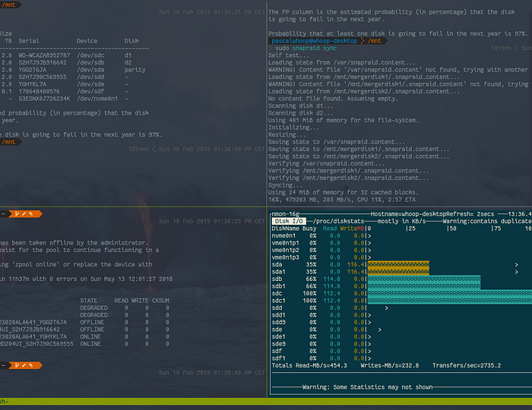Click 'Hostname=whoop-desktop' in the nmon header
Screen dimensions: 532x410
[408, 214]
